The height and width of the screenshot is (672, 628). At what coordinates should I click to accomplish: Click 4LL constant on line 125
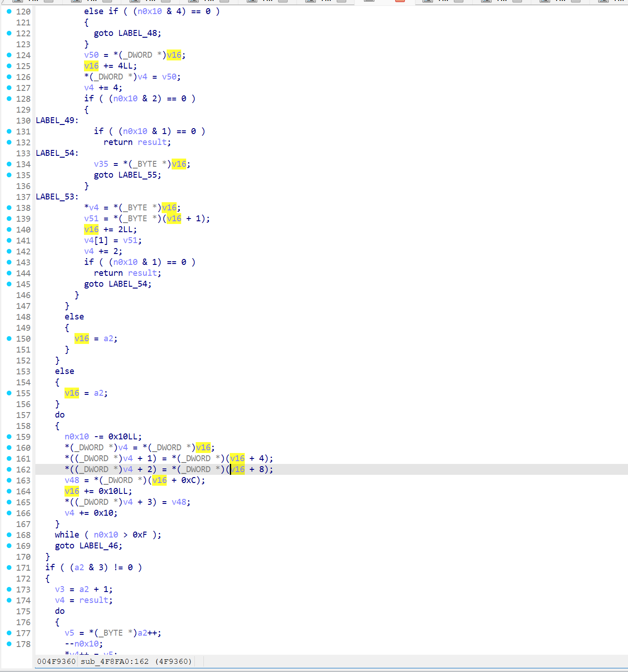126,66
